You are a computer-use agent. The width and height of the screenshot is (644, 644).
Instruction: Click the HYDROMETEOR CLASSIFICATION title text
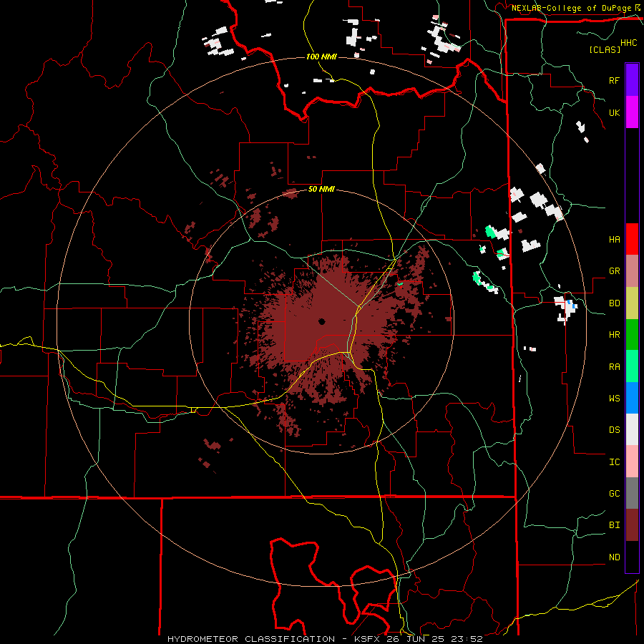coord(251,639)
